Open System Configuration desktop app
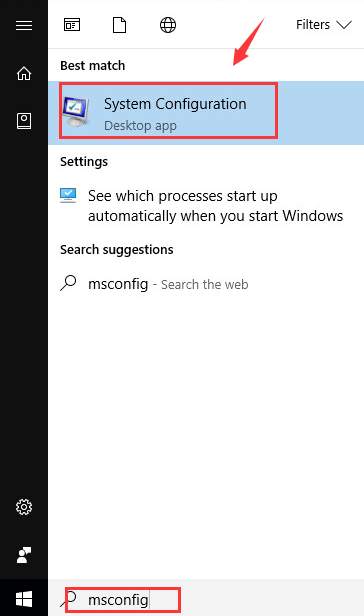 [x=206, y=113]
